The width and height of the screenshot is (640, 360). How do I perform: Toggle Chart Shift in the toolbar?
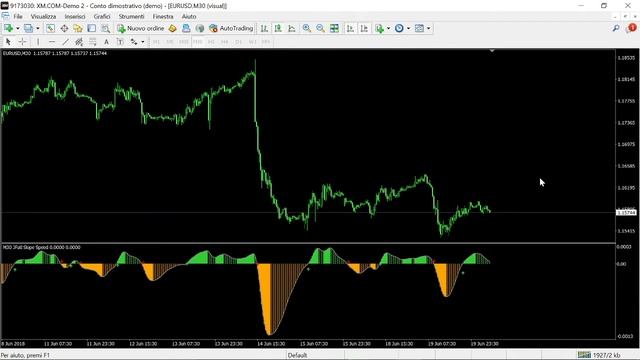[x=364, y=28]
